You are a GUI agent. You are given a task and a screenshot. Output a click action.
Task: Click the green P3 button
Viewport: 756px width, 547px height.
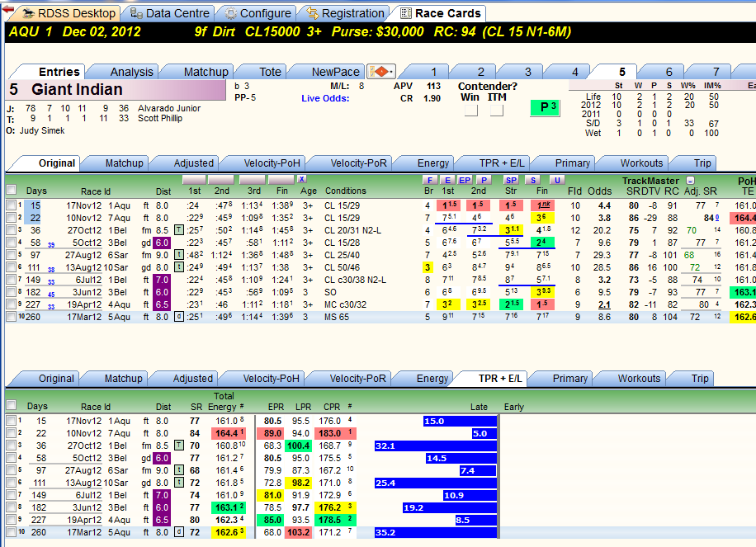tap(545, 108)
